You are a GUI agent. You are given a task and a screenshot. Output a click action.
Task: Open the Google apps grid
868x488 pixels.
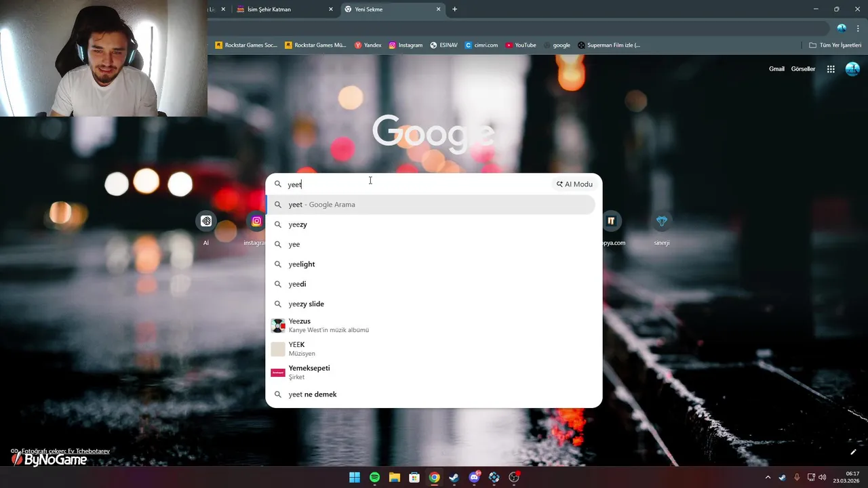coord(831,69)
